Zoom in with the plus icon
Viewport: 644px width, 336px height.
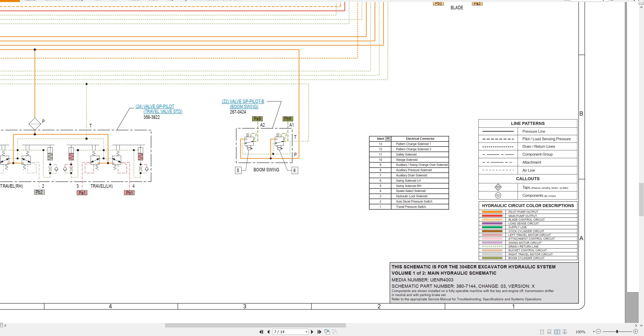635,331
